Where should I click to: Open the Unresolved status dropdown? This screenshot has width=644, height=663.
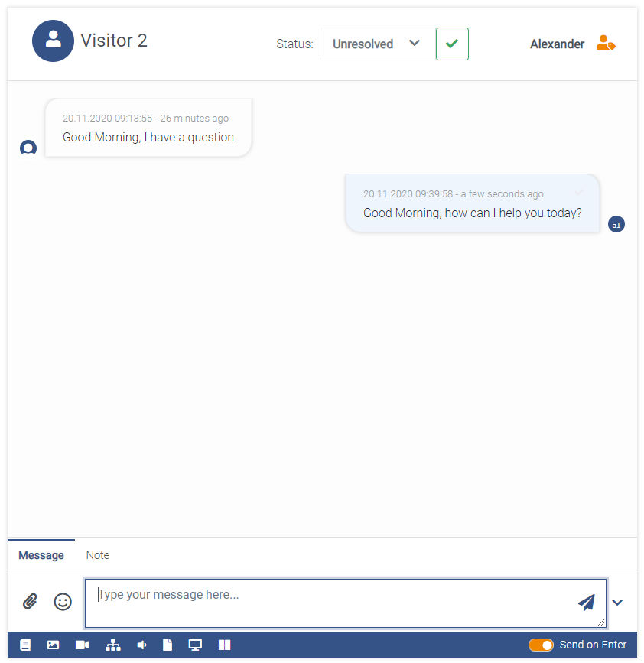(x=378, y=44)
